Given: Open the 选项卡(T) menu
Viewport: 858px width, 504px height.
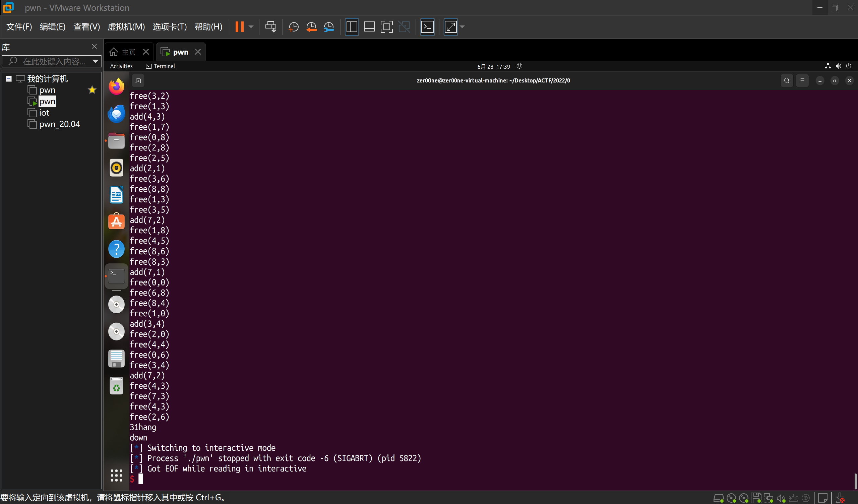Looking at the screenshot, I should [170, 26].
